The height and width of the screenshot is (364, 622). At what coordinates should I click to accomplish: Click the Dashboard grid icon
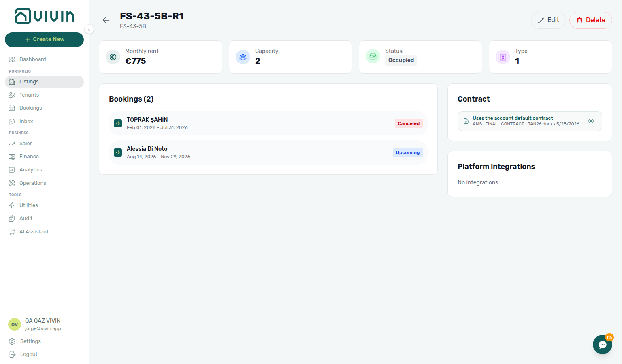(12, 59)
